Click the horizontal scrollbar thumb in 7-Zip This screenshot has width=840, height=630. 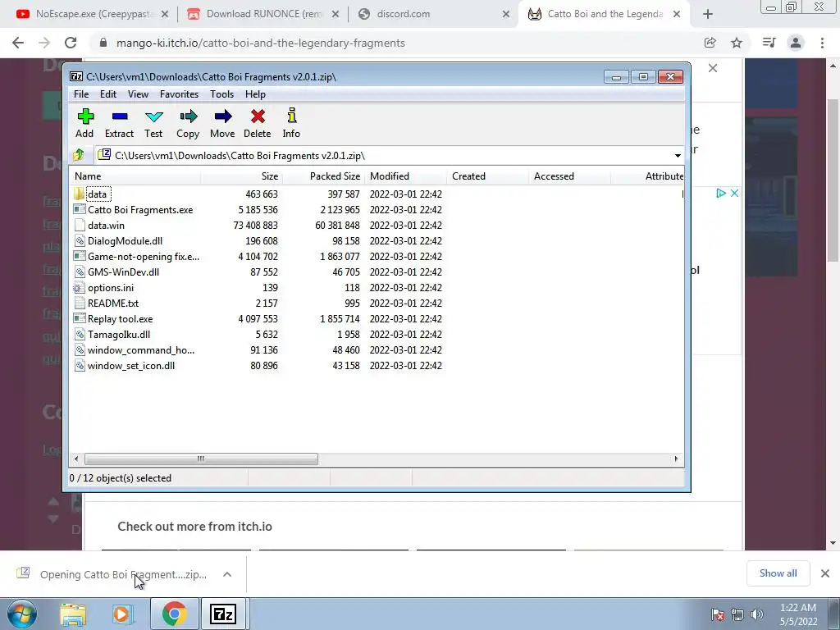click(201, 459)
